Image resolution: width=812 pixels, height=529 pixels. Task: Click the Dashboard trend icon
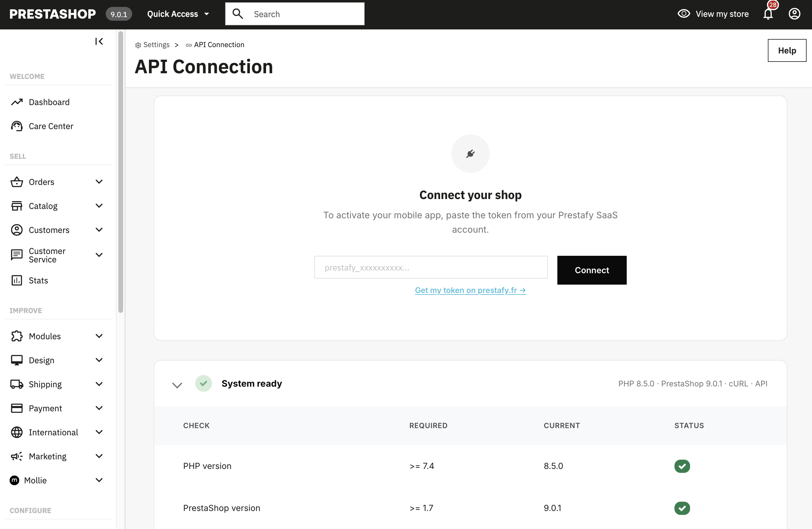[x=17, y=102]
